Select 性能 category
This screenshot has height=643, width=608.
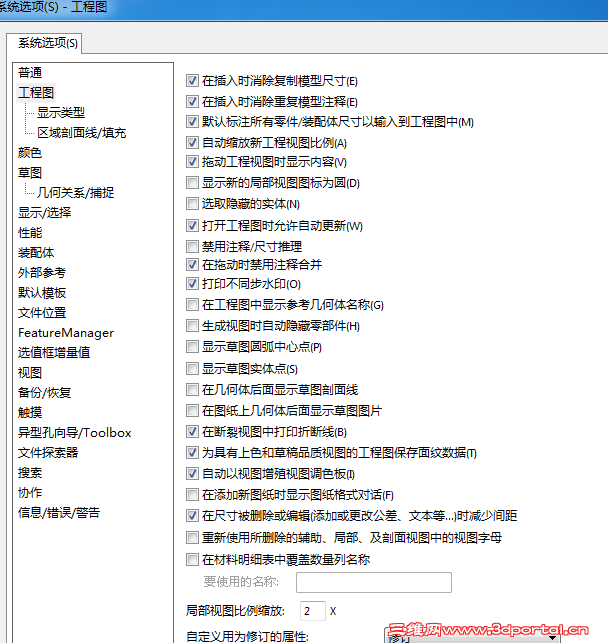[30, 233]
